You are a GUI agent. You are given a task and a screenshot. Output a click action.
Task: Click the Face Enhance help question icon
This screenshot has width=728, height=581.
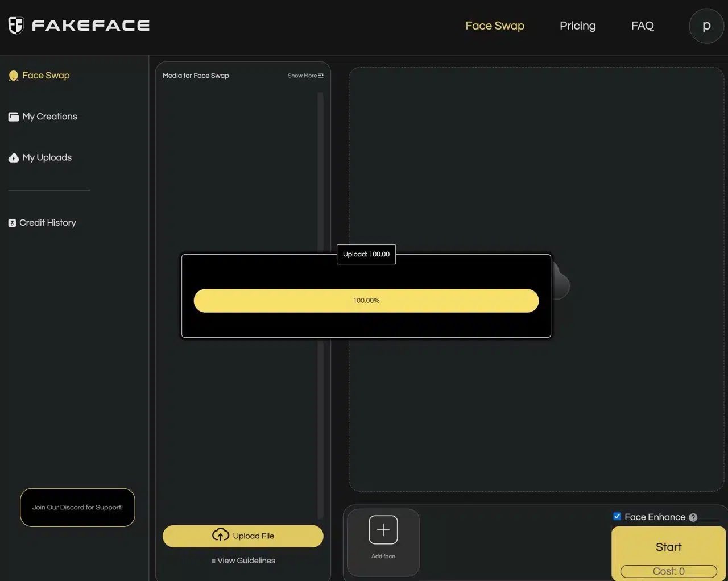tap(693, 517)
